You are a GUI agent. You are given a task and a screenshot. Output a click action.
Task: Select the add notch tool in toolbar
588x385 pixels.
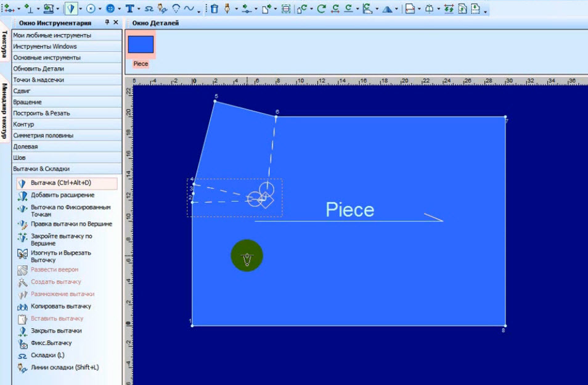click(x=29, y=8)
